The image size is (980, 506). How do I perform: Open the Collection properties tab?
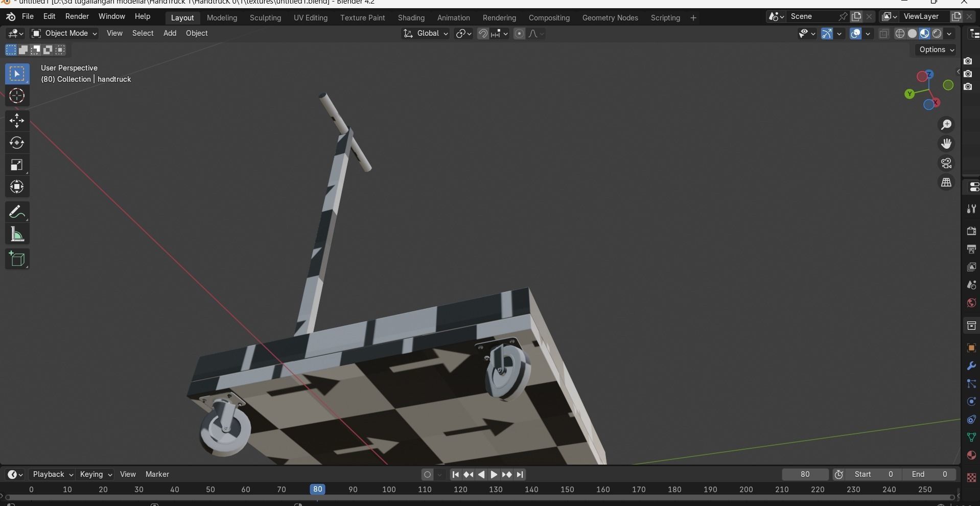click(x=971, y=326)
